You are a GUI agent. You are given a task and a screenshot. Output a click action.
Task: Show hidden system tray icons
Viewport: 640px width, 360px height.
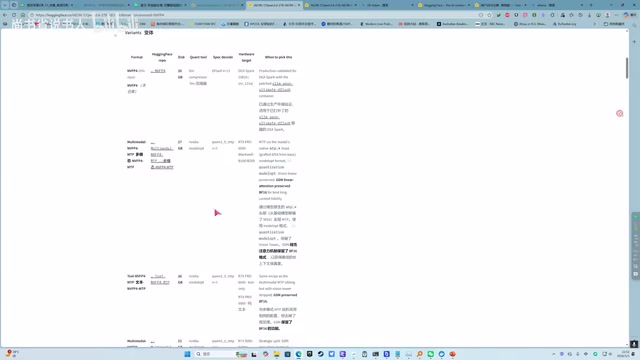click(x=553, y=354)
